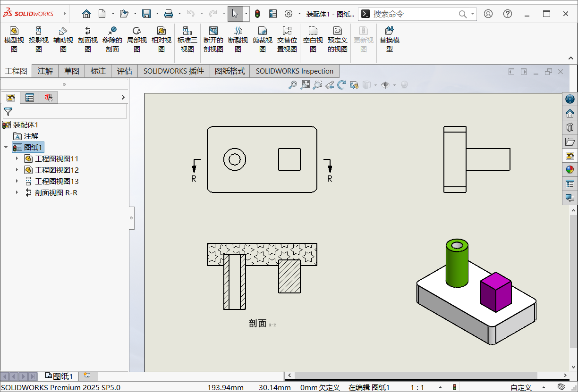Select the 局部视图 (Detail View) tool

click(x=137, y=40)
